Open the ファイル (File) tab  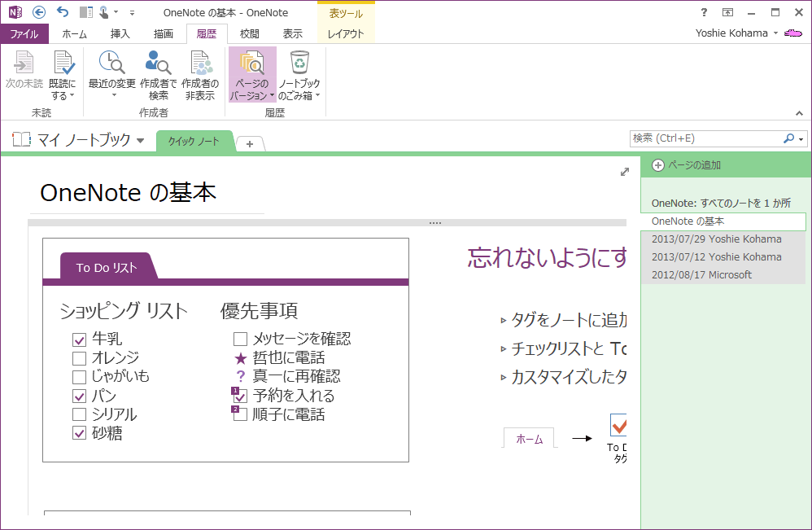tap(24, 33)
